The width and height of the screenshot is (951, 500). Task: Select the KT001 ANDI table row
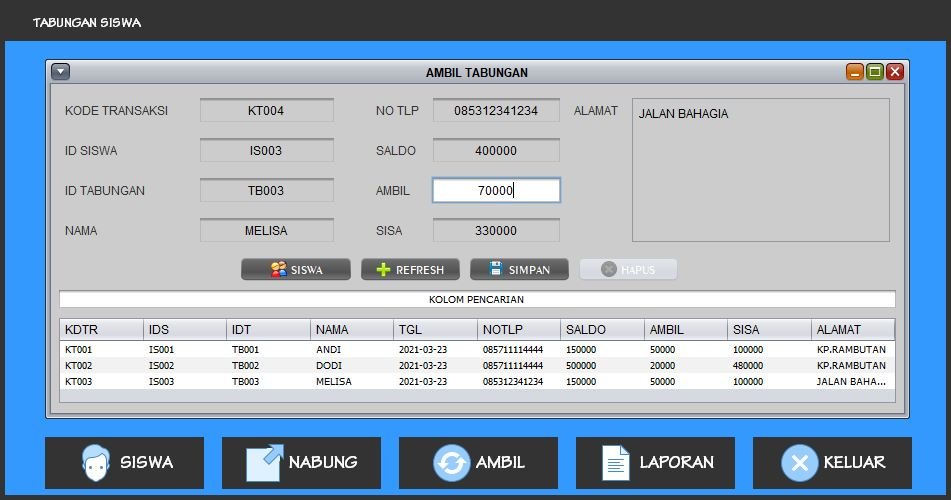coord(476,350)
